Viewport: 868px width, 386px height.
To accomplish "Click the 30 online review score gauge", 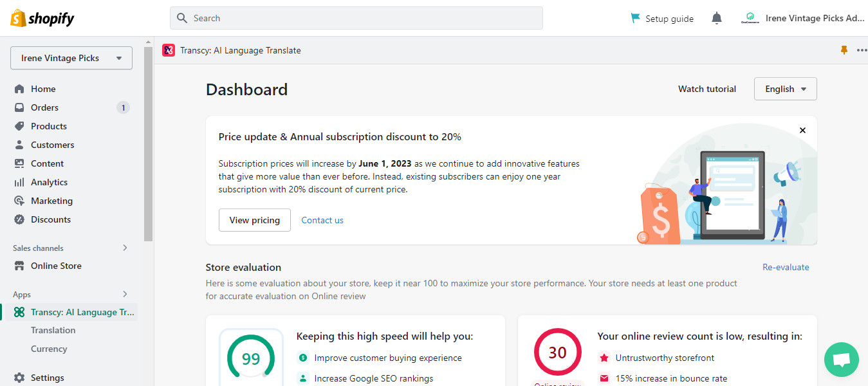I will 557,353.
